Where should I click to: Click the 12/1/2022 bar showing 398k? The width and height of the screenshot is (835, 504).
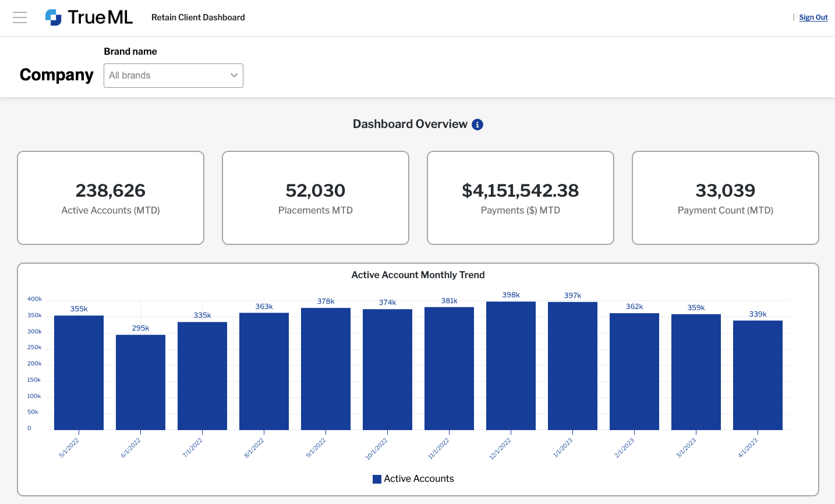tap(511, 365)
